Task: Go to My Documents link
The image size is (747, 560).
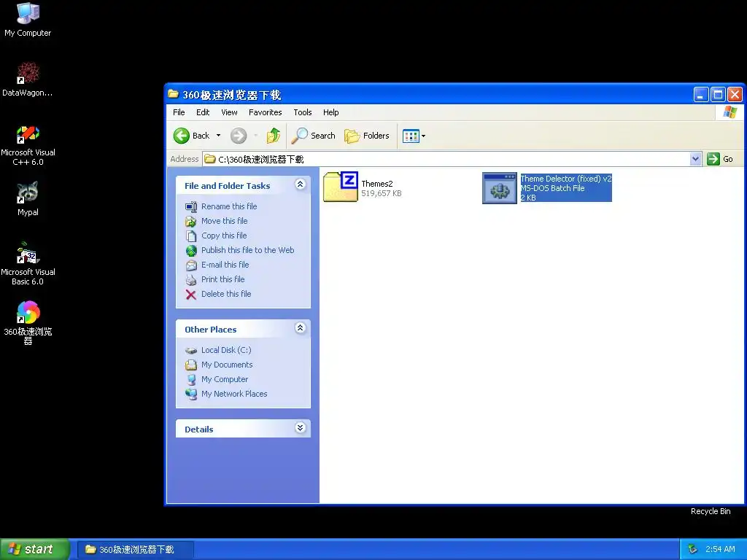Action: [227, 365]
